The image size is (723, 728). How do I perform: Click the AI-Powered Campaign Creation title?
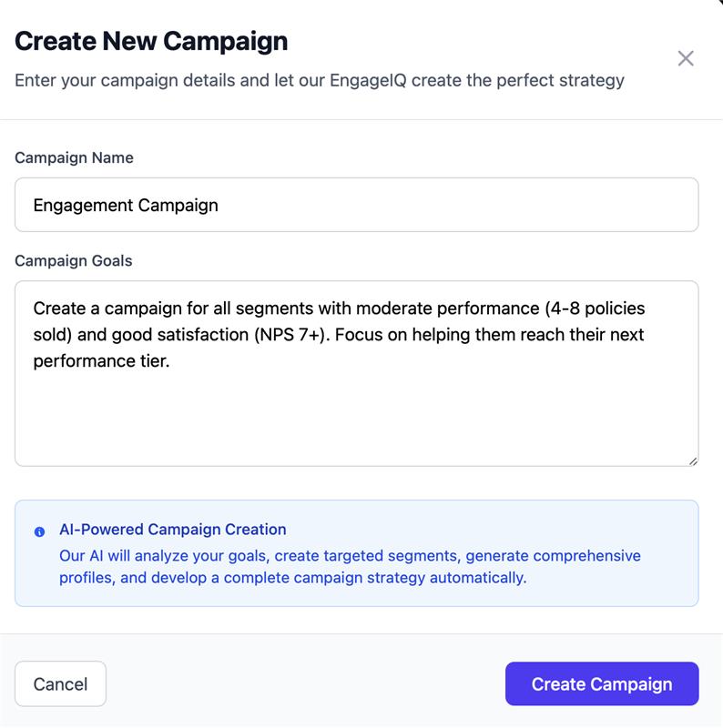(173, 530)
